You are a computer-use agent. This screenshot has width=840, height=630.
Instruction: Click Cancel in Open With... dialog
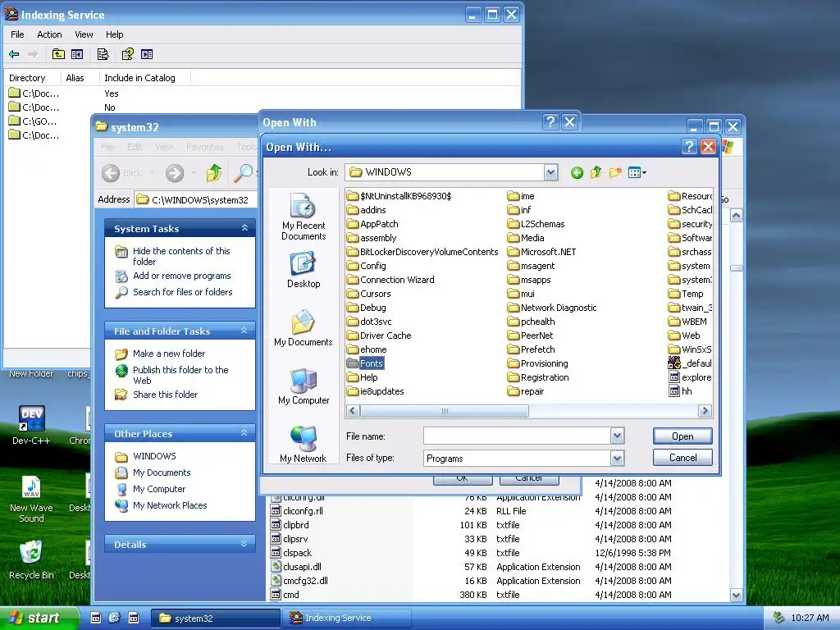coord(682,458)
